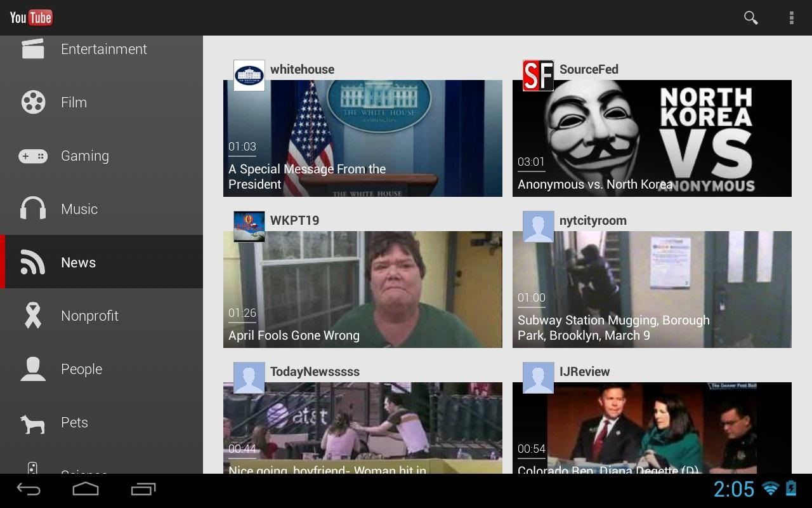Play April Fools Gone Wrong video
This screenshot has height=508, width=812.
(x=363, y=290)
